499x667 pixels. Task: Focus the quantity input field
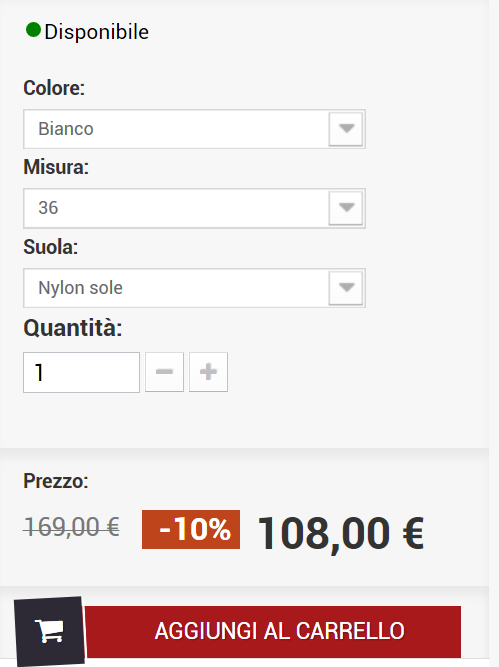point(81,372)
